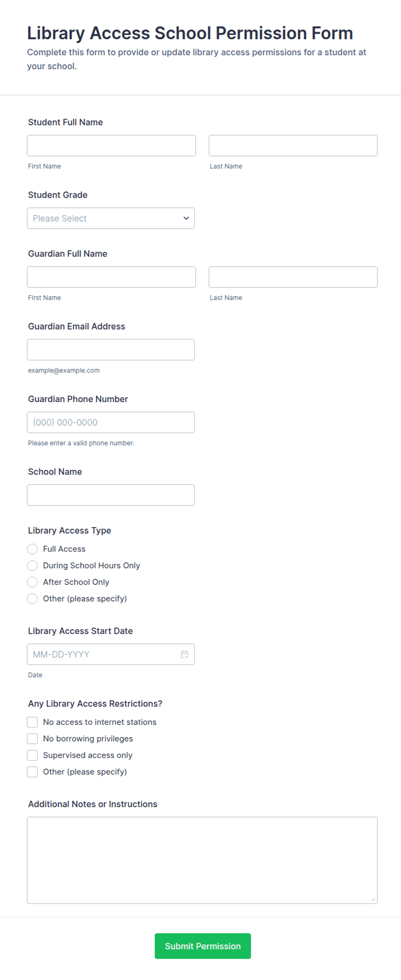
Task: Click the Guardian First Name input
Action: tap(111, 277)
